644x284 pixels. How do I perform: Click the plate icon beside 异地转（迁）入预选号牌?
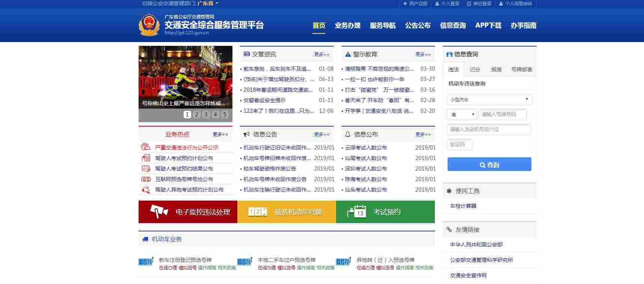(x=343, y=261)
